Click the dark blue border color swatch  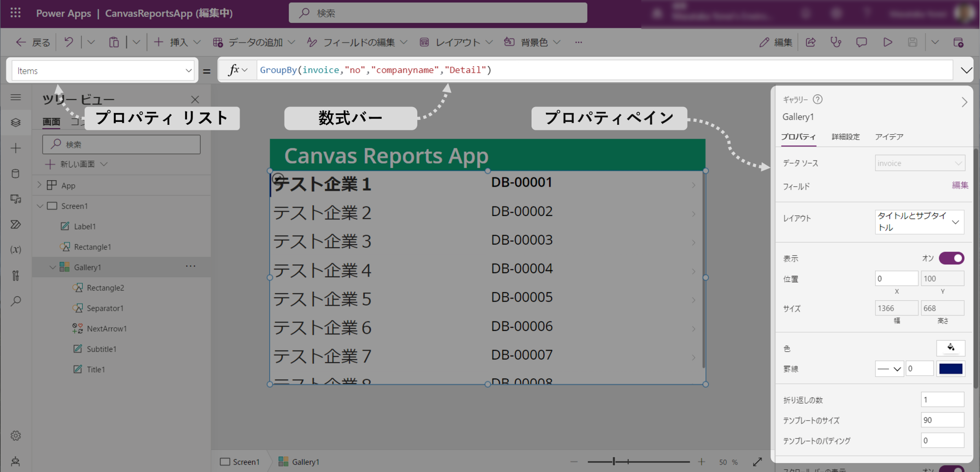tap(951, 368)
